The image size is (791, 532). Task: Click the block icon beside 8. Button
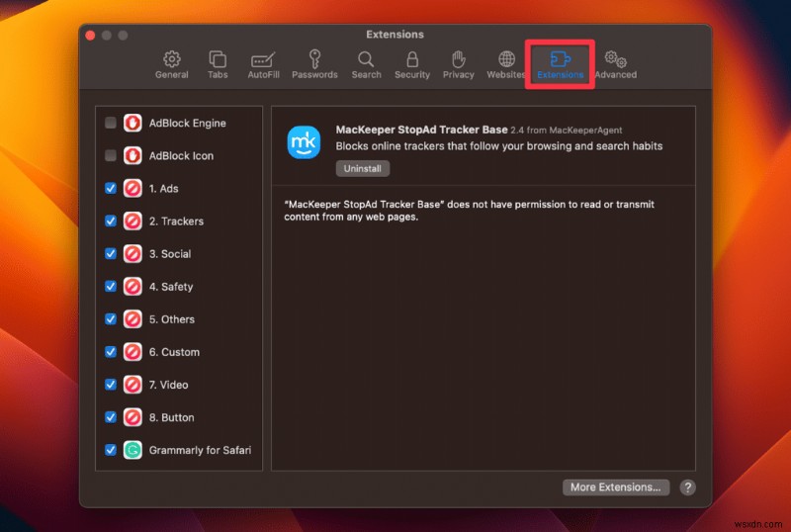[132, 417]
